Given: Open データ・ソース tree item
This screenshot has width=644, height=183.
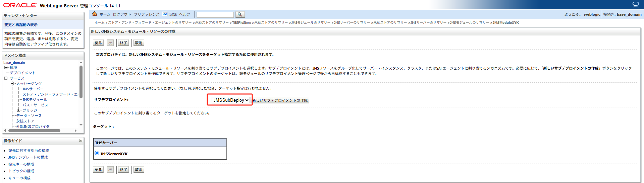Looking at the screenshot, I should [29, 116].
